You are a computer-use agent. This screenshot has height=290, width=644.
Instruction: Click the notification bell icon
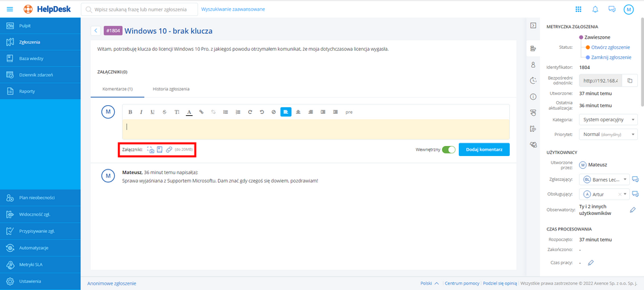(594, 9)
